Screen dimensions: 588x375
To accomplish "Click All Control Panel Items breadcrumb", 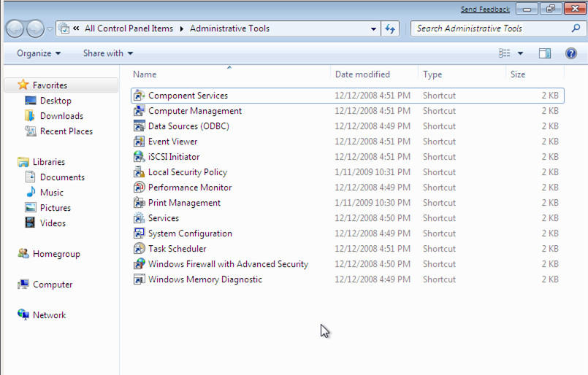I will click(129, 28).
